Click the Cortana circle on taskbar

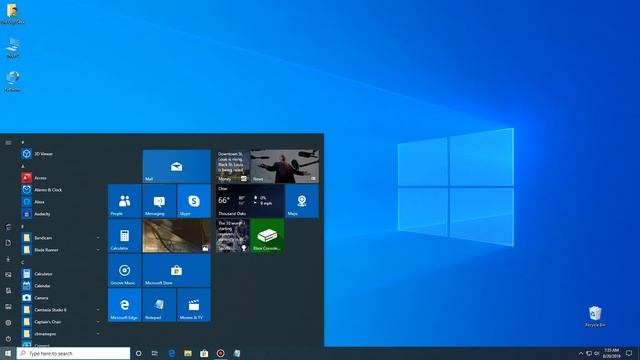coord(138,353)
